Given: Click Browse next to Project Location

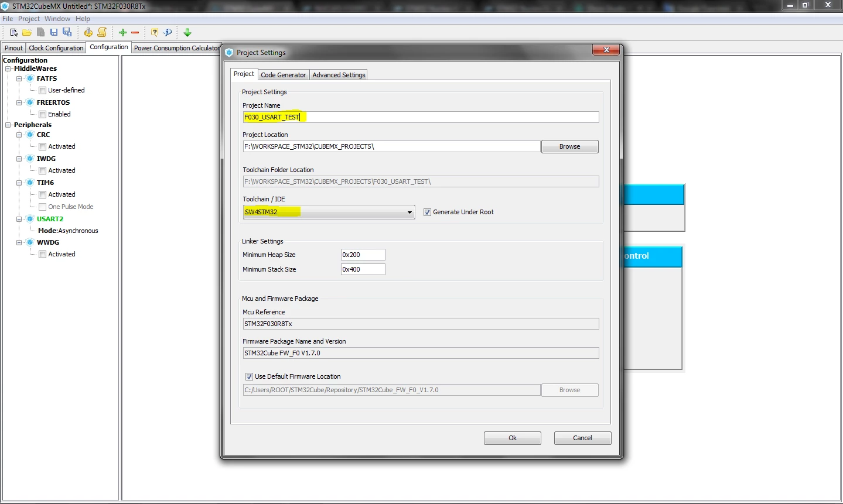Looking at the screenshot, I should pos(569,146).
